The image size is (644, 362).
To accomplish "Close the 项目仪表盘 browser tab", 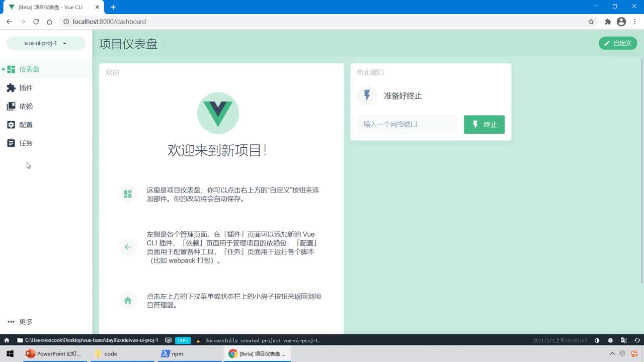I will click(x=97, y=7).
